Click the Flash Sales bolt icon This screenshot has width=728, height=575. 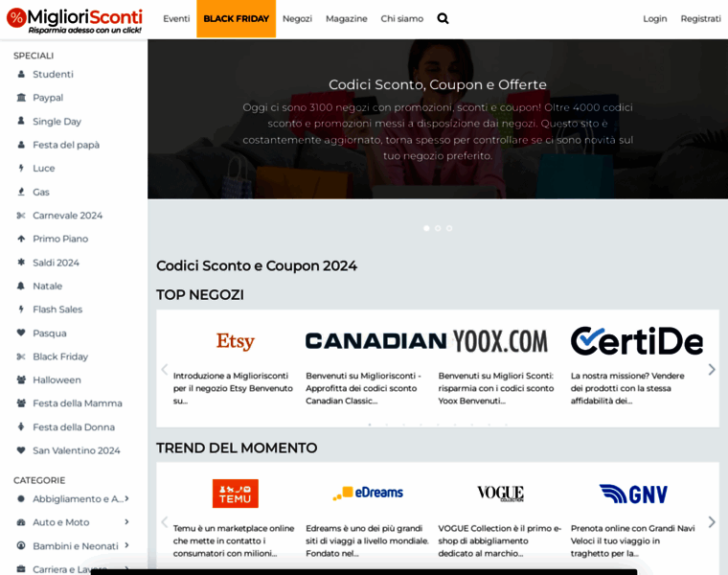pyautogui.click(x=21, y=309)
